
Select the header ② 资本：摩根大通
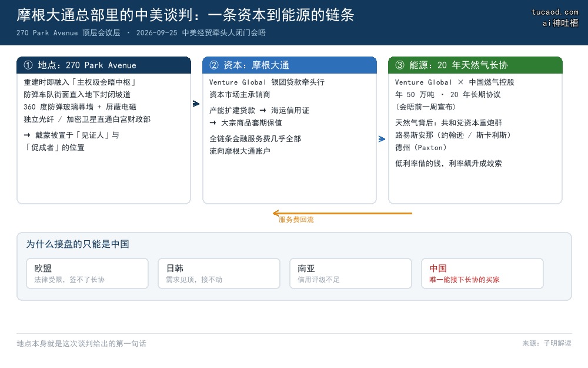(289, 65)
